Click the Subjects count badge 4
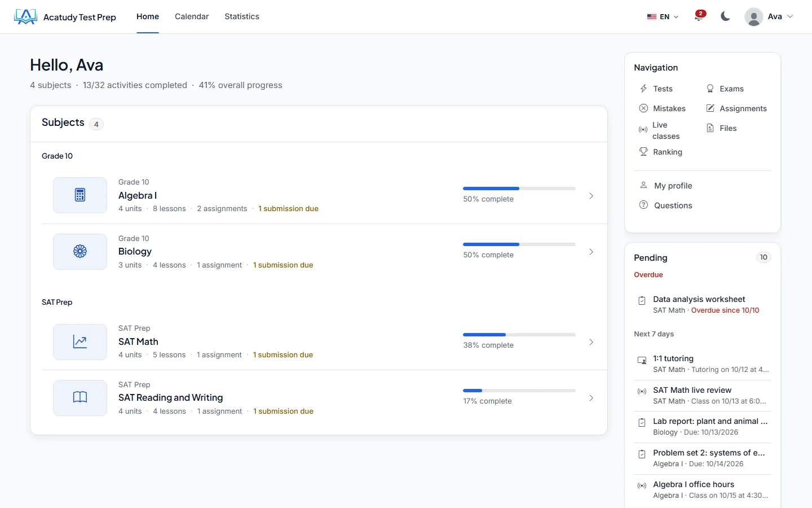 (x=96, y=124)
